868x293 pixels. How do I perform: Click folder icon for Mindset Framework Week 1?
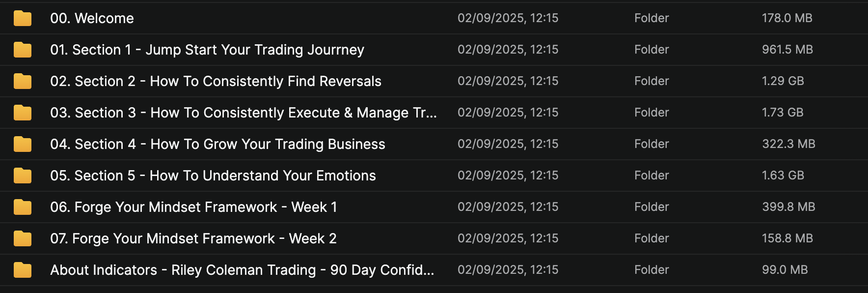pos(23,207)
